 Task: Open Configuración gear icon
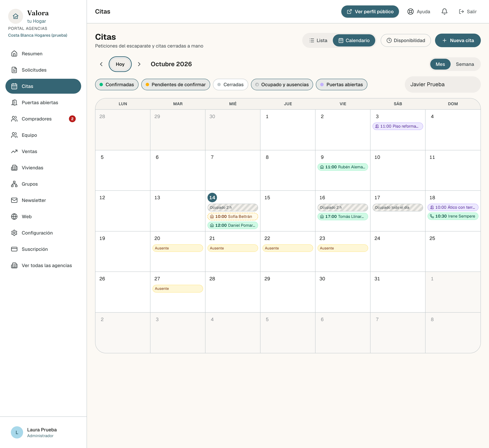(x=14, y=233)
